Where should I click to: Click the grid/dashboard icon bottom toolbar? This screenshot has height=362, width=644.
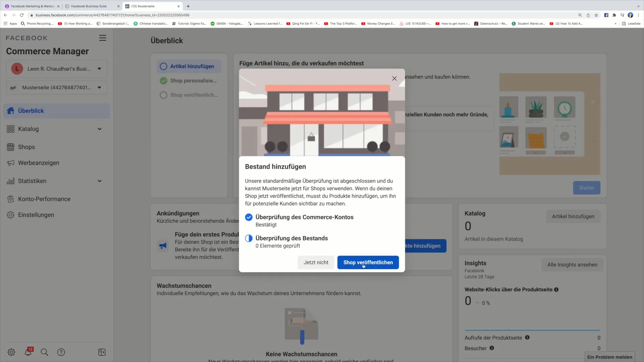coord(102,352)
